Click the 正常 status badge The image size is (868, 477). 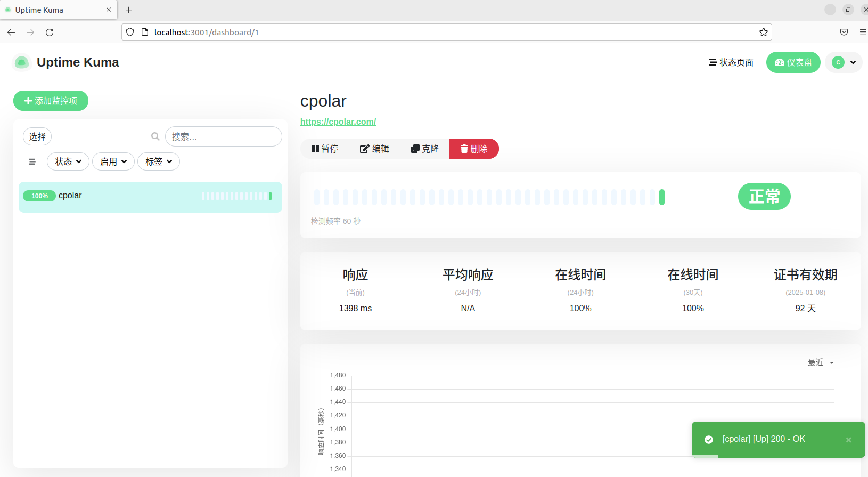[764, 197]
